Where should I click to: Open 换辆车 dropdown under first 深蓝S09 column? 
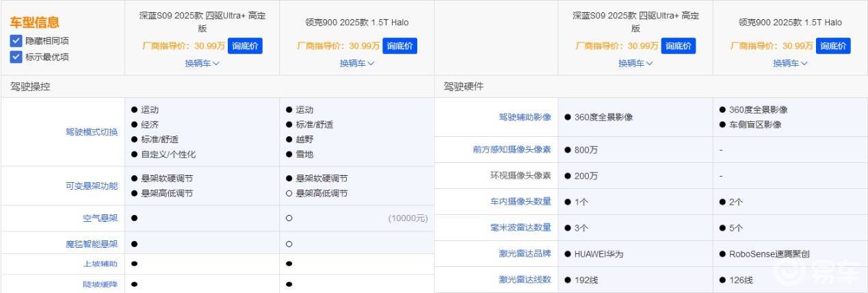click(x=202, y=63)
